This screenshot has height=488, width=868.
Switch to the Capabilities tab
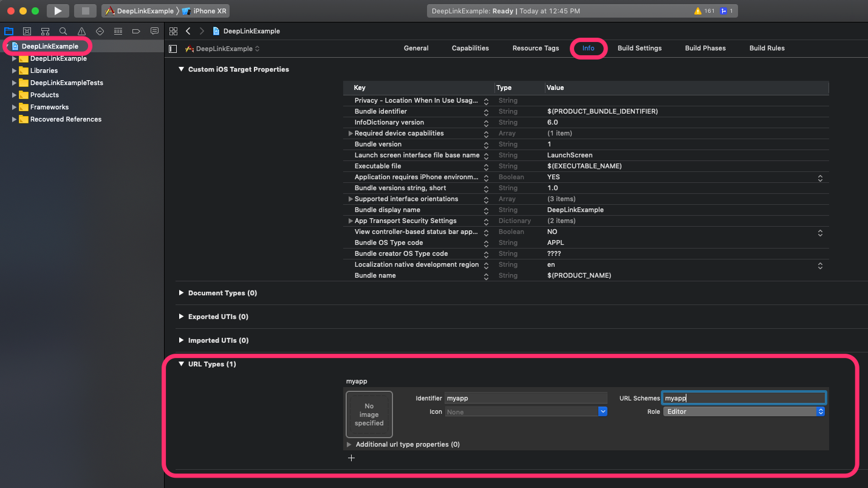(470, 48)
